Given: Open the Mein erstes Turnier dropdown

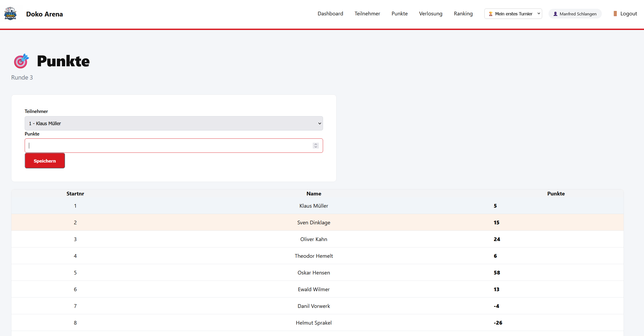Looking at the screenshot, I should [513, 14].
